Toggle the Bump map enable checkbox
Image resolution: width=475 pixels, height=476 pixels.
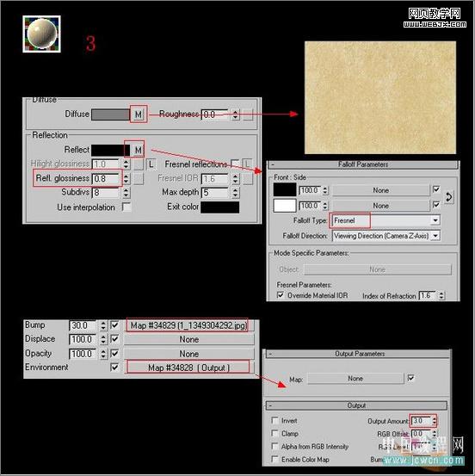(x=114, y=325)
